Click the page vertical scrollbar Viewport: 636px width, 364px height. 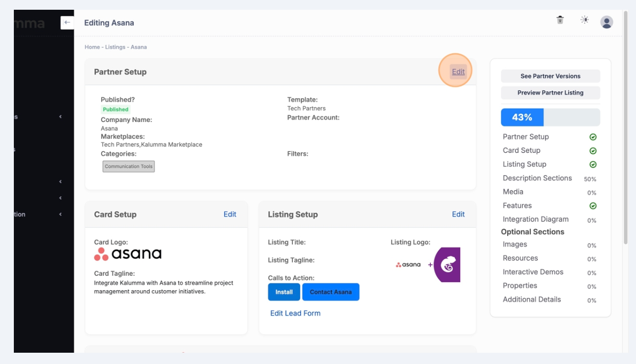625,128
